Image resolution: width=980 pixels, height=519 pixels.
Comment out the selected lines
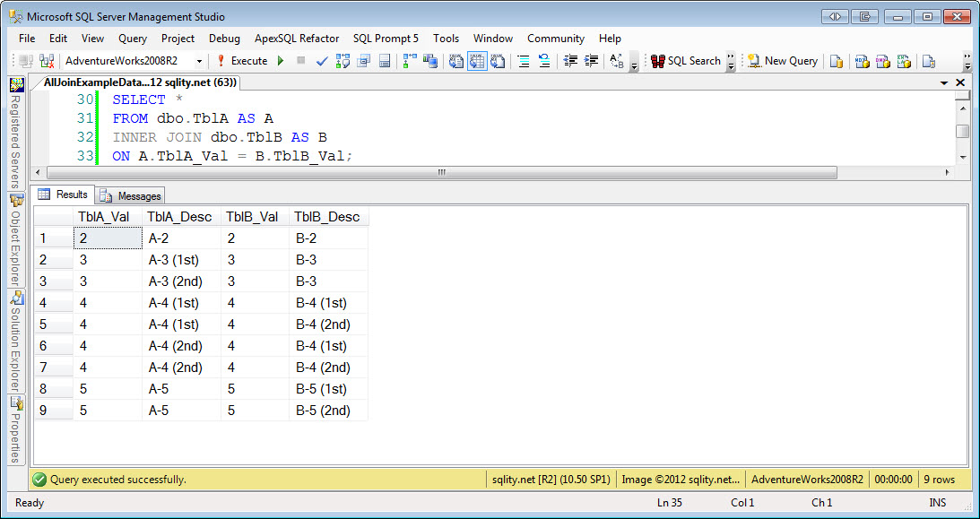524,61
